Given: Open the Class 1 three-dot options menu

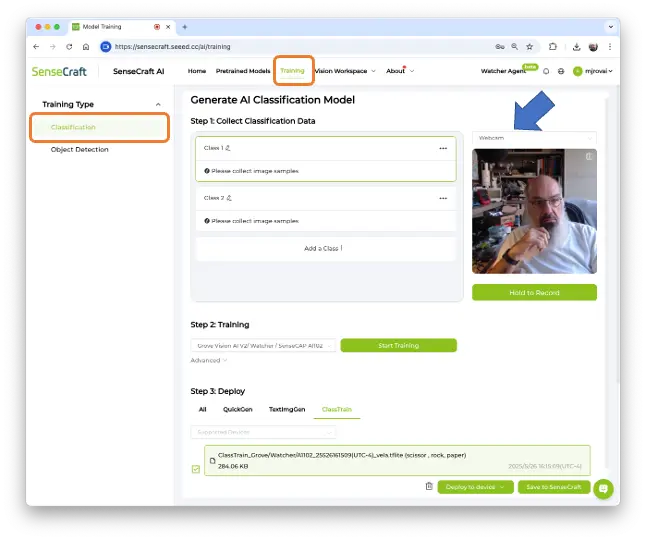Looking at the screenshot, I should coord(442,148).
